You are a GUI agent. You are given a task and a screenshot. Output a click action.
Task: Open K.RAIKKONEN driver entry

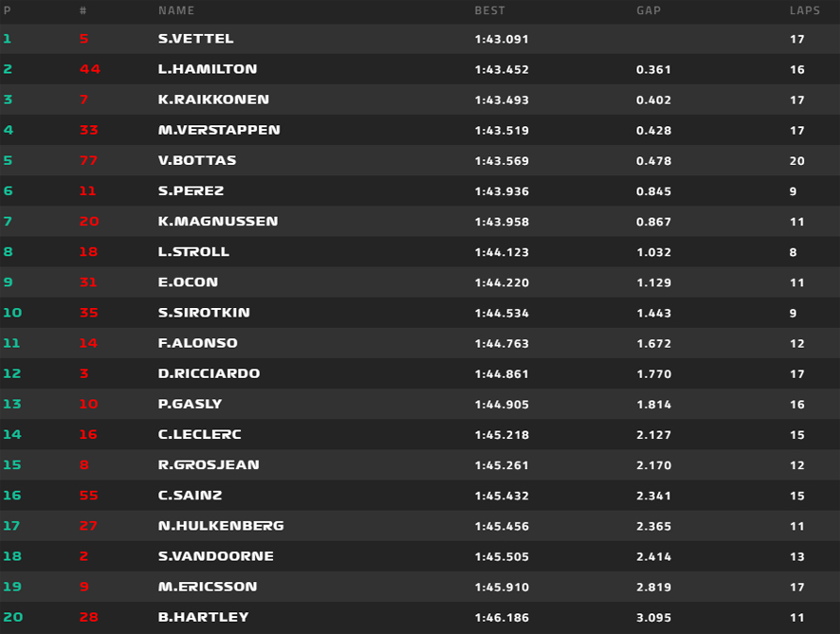[x=213, y=100]
